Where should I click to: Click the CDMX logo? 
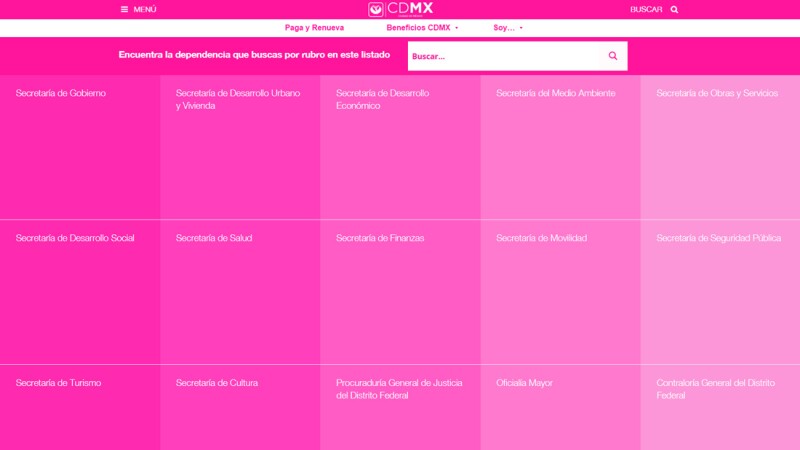pyautogui.click(x=401, y=9)
